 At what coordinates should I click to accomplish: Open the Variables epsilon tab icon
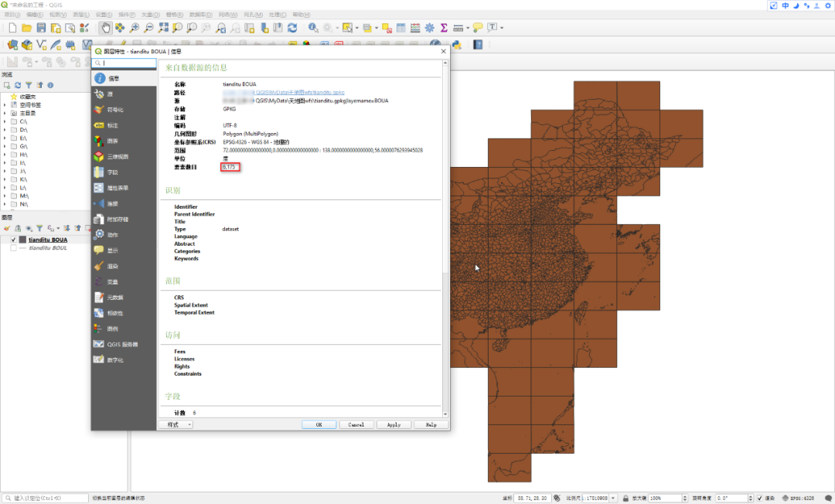point(99,281)
